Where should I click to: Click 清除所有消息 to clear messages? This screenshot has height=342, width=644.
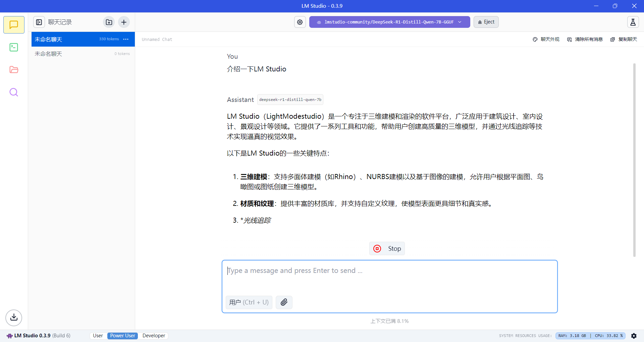coord(585,39)
